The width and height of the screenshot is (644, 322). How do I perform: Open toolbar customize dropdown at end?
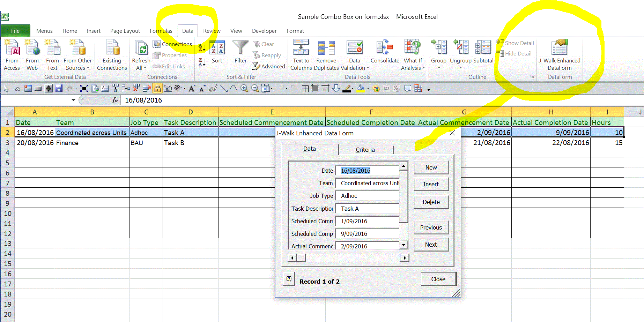click(x=428, y=89)
